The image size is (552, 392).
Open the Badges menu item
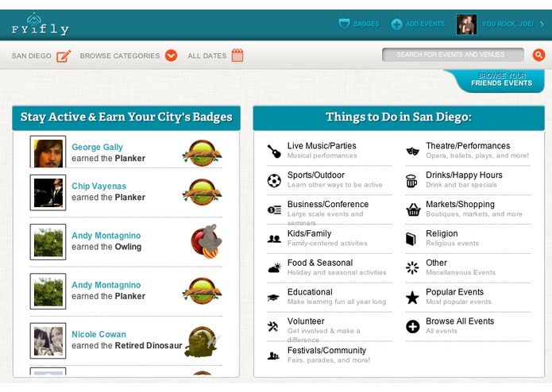point(366,24)
